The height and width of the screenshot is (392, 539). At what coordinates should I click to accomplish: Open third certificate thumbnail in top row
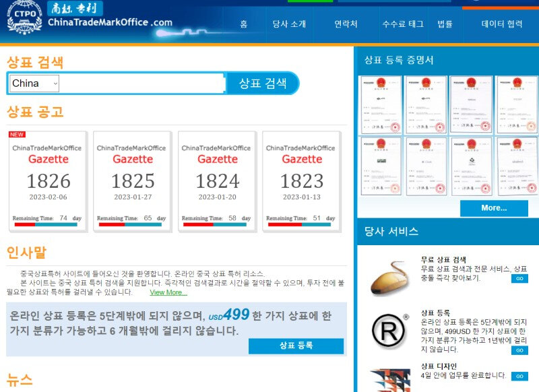(471, 104)
